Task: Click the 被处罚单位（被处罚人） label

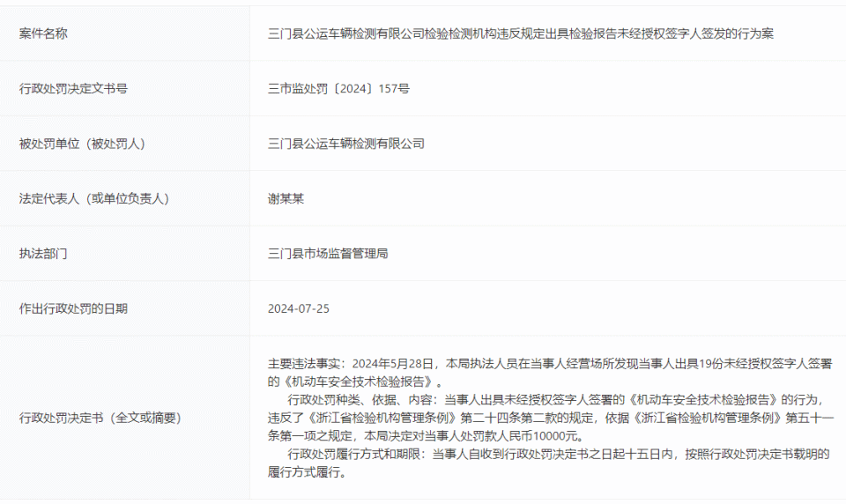Action: (x=82, y=144)
